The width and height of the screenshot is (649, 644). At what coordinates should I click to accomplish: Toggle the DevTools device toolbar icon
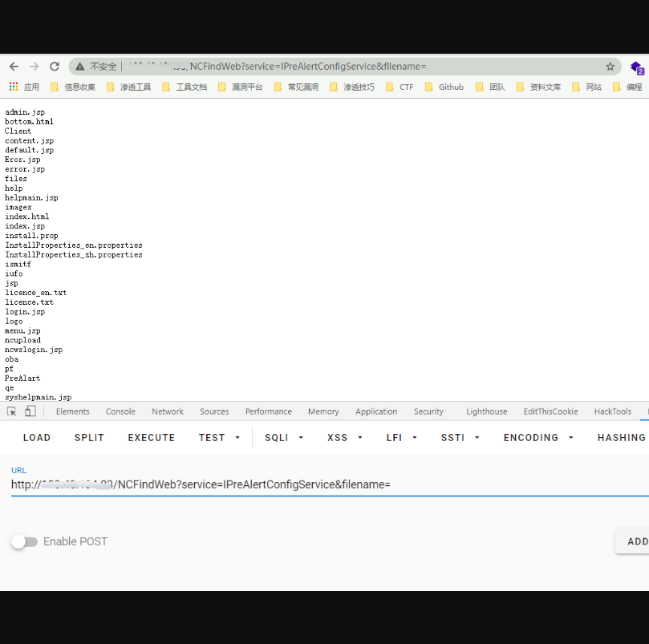pyautogui.click(x=30, y=411)
